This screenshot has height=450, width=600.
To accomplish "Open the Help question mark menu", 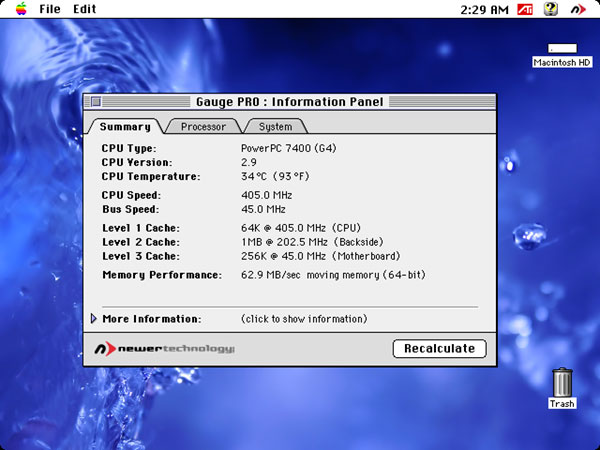I will (x=551, y=9).
